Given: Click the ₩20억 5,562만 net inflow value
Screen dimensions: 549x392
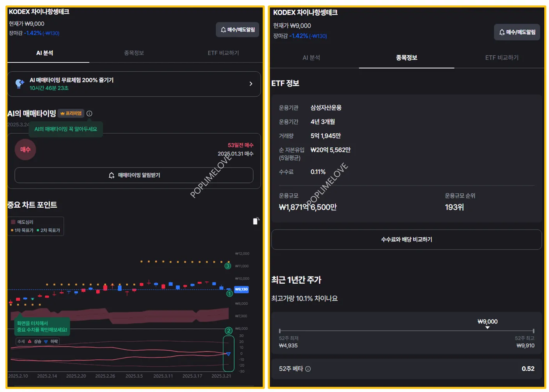Looking at the screenshot, I should point(331,150).
